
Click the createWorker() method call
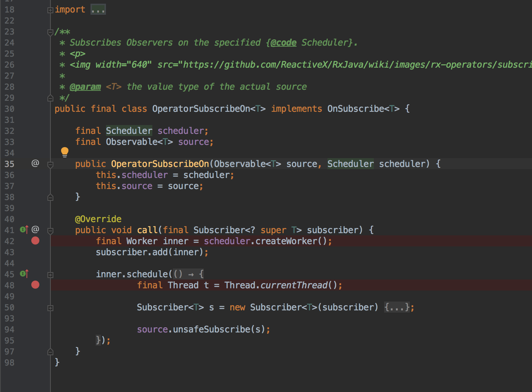point(291,241)
